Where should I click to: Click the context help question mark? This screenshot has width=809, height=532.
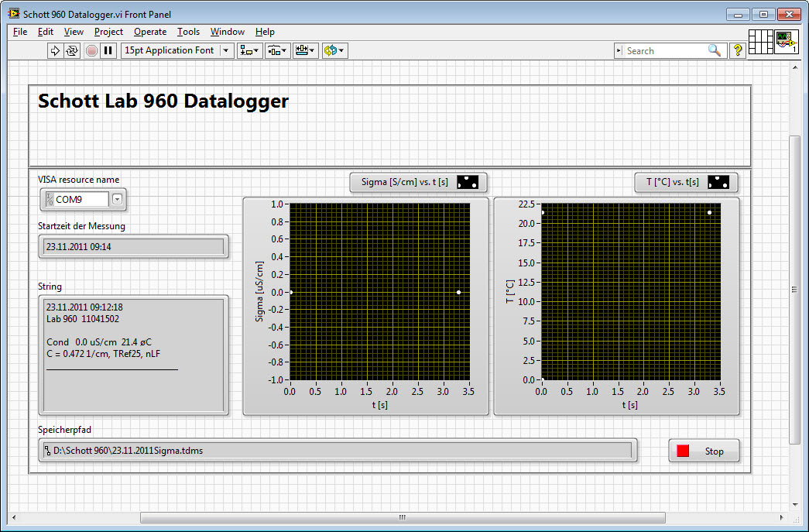click(738, 50)
